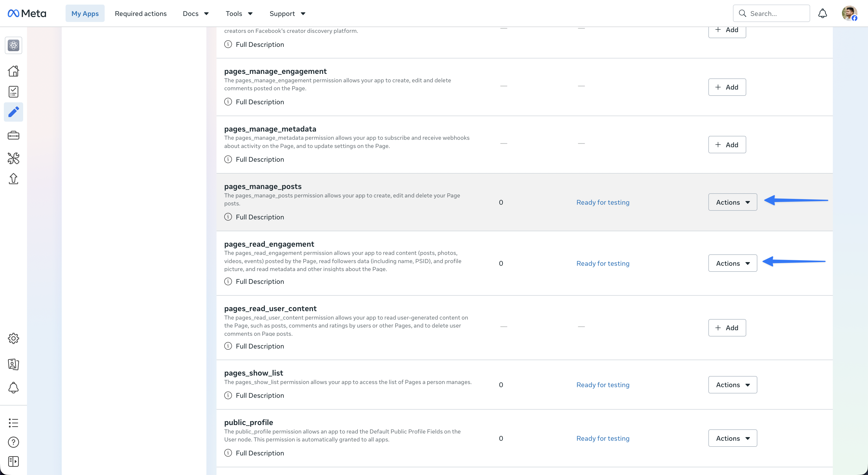
Task: Open Required actions
Action: pyautogui.click(x=141, y=14)
